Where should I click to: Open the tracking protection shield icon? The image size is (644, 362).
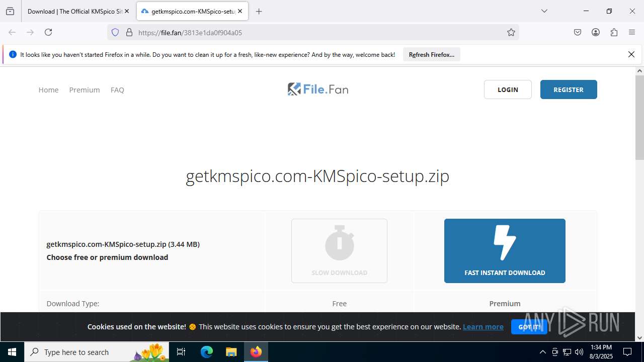tap(115, 32)
